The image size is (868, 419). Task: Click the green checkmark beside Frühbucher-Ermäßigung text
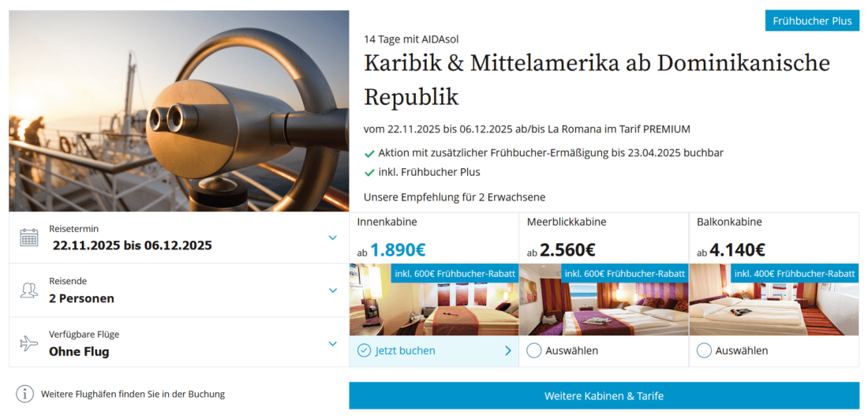coord(369,153)
